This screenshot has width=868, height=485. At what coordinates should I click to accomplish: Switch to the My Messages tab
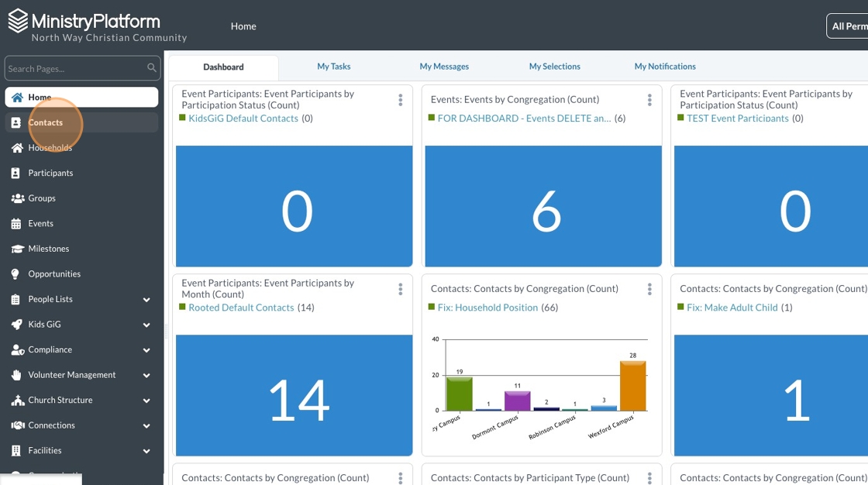pyautogui.click(x=444, y=67)
